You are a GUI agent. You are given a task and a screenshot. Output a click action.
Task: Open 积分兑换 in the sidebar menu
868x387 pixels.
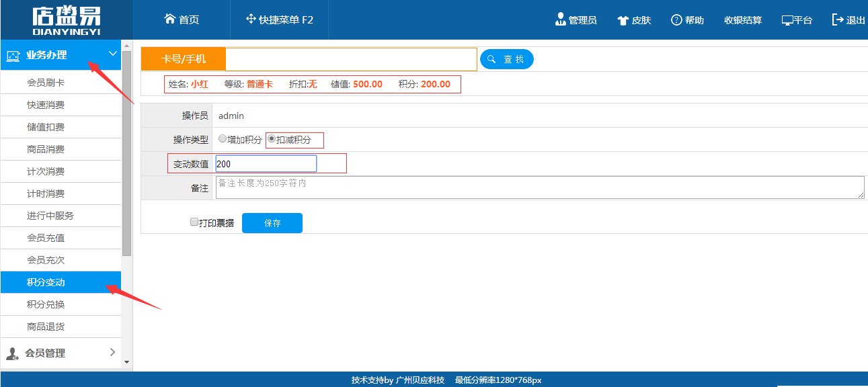[x=46, y=304]
